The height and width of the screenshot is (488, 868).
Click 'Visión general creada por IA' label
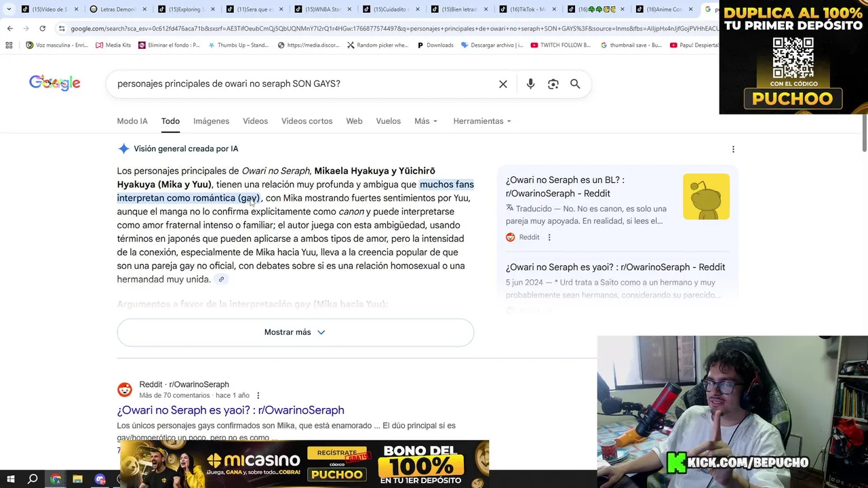[186, 149]
